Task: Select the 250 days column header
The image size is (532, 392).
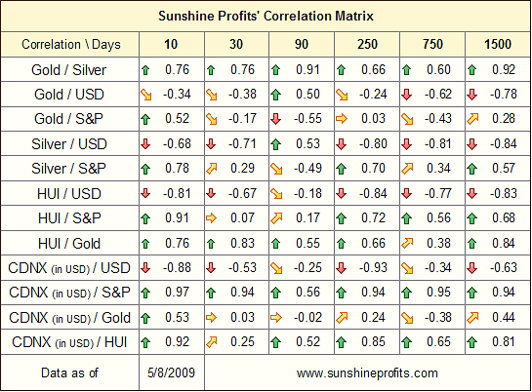Action: point(367,45)
